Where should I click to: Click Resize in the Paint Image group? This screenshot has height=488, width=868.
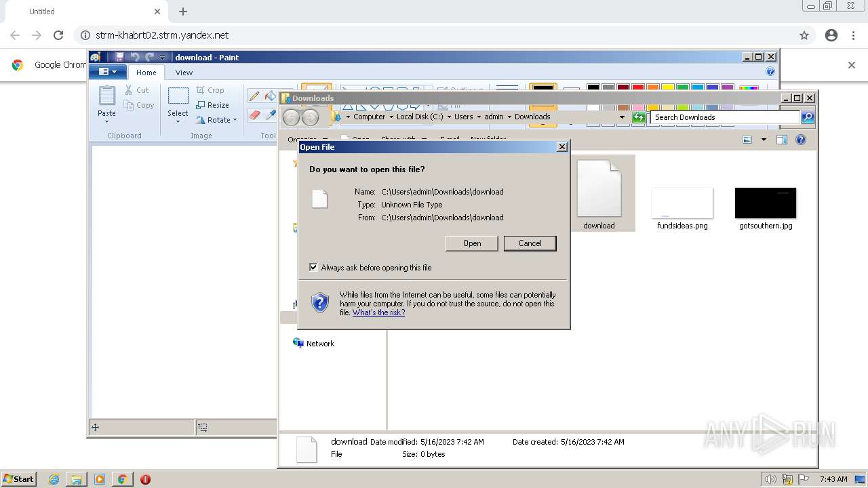point(213,105)
